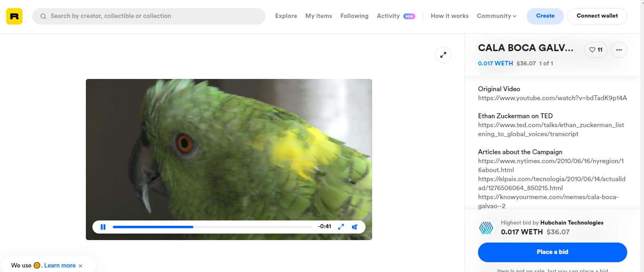Open the elpais.com article link
The width and height of the screenshot is (644, 272).
552,184
